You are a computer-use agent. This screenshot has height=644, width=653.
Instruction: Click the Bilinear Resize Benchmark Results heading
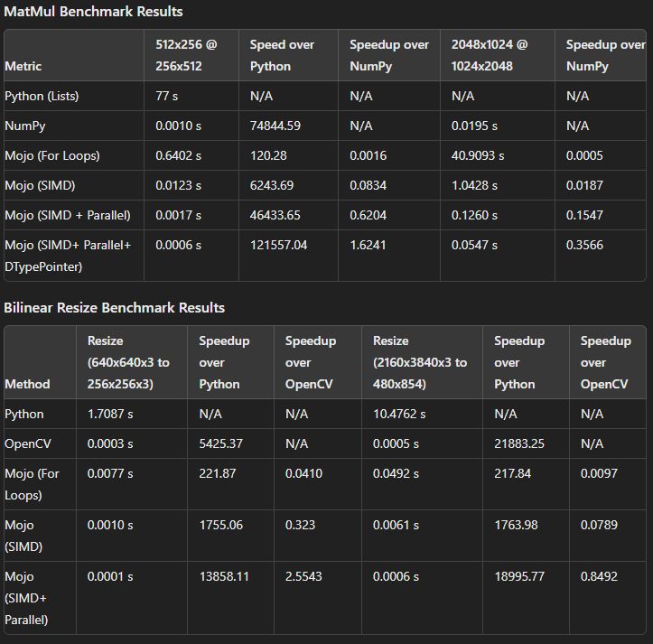pyautogui.click(x=114, y=308)
